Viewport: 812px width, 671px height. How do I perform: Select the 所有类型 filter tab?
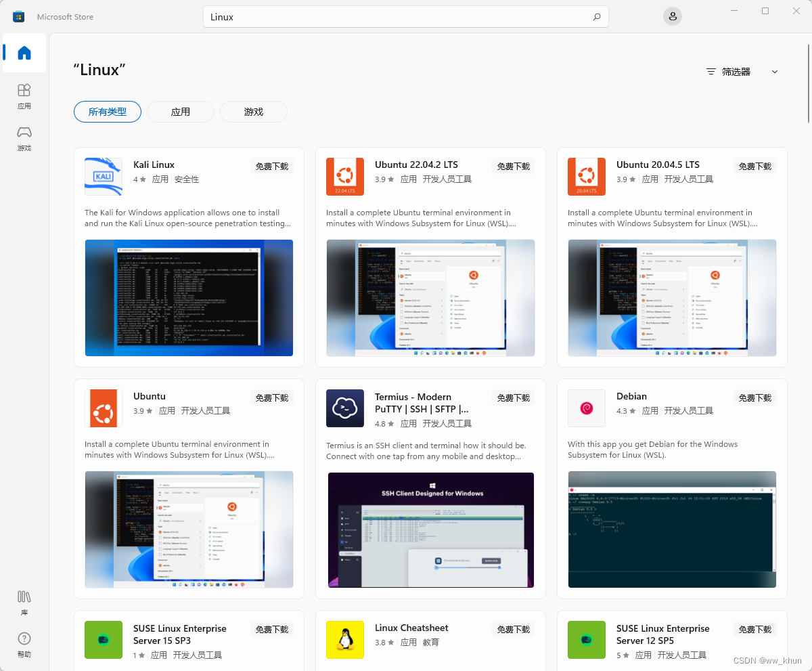click(x=108, y=112)
